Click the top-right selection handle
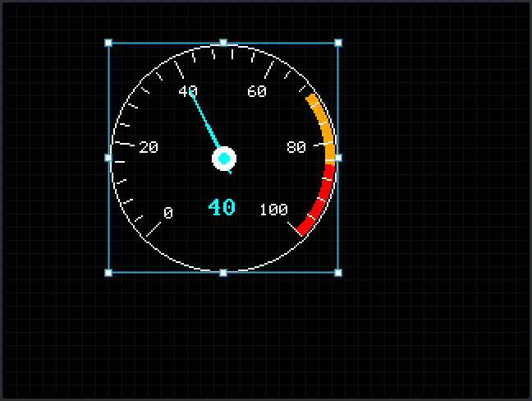Image resolution: width=532 pixels, height=401 pixels. [338, 43]
